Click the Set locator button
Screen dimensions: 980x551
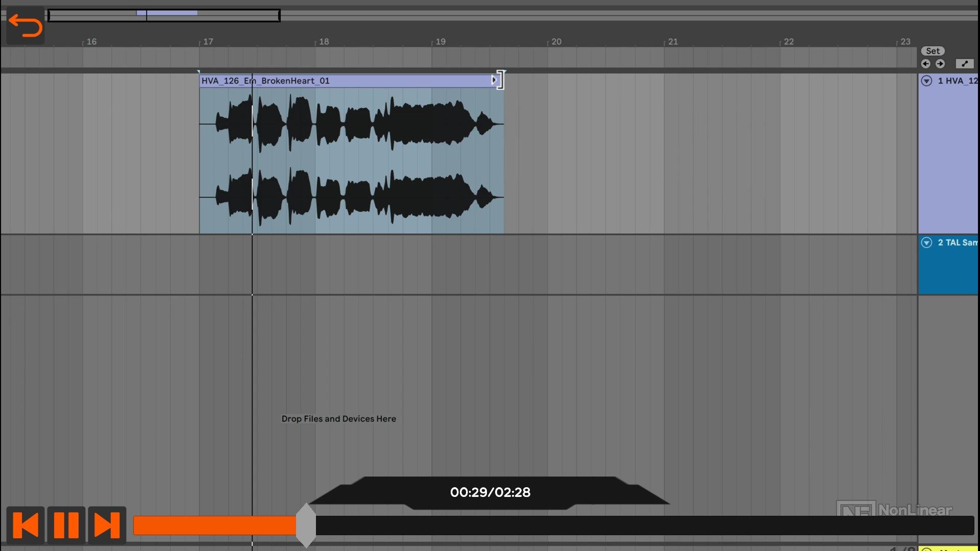click(933, 51)
